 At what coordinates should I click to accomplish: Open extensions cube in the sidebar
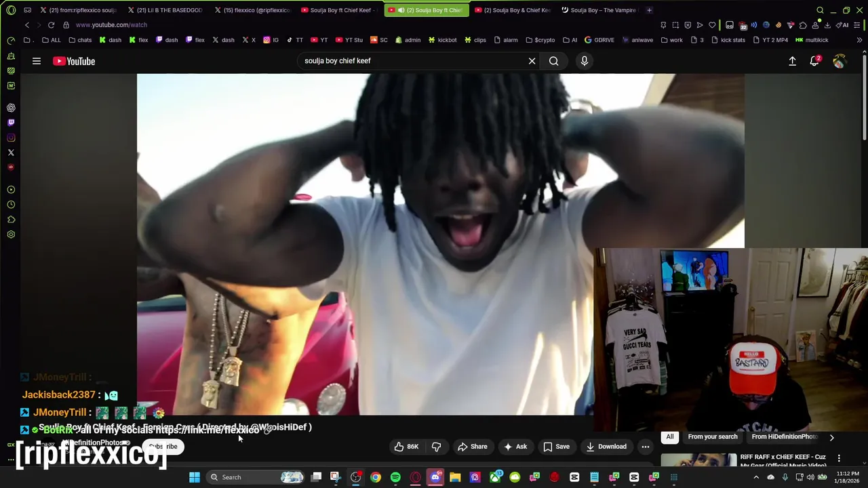point(11,220)
